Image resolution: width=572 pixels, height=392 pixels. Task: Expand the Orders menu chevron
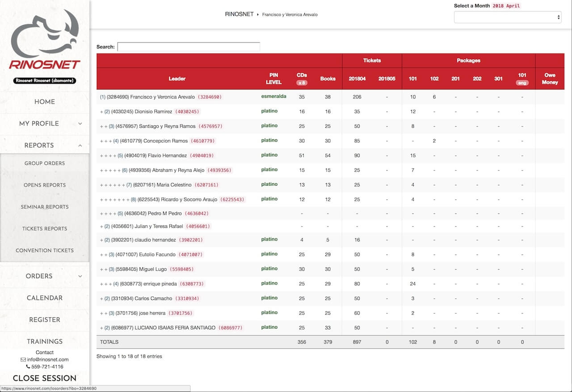pos(80,276)
